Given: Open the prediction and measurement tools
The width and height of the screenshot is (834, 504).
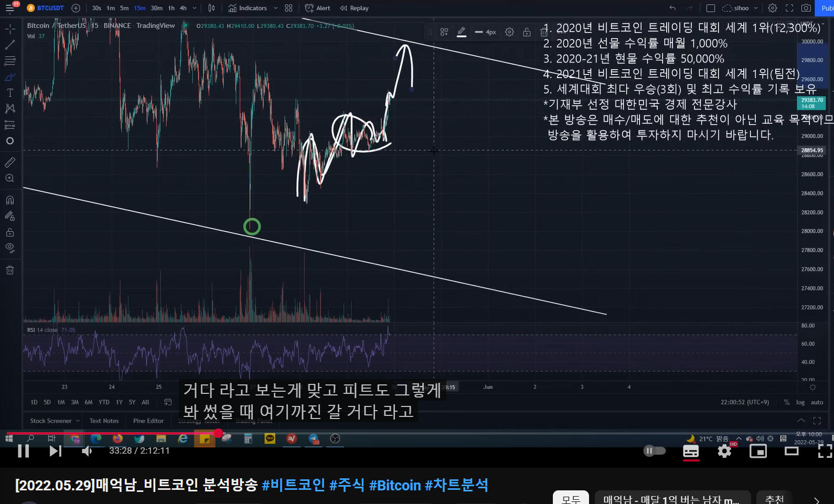Looking at the screenshot, I should coord(10,125).
